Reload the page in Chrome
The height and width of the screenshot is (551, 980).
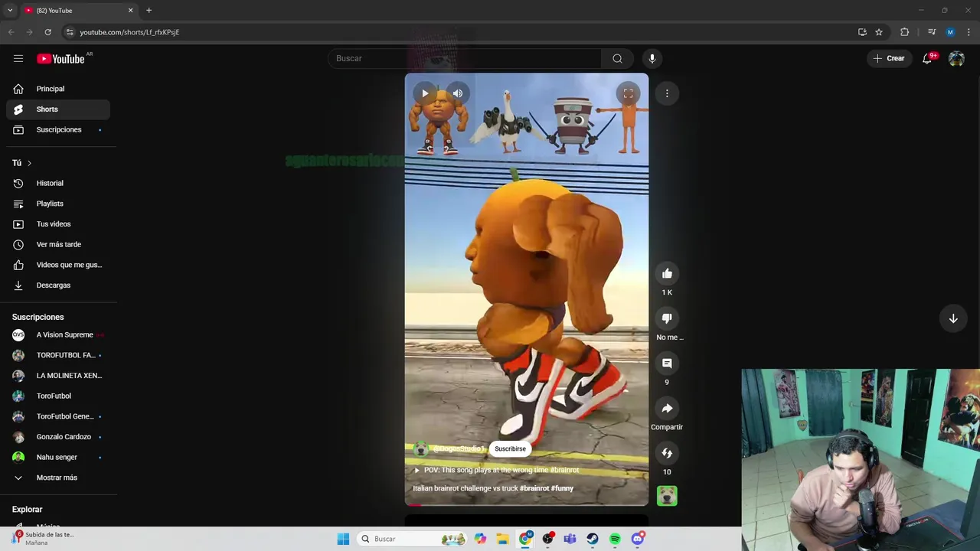click(47, 32)
